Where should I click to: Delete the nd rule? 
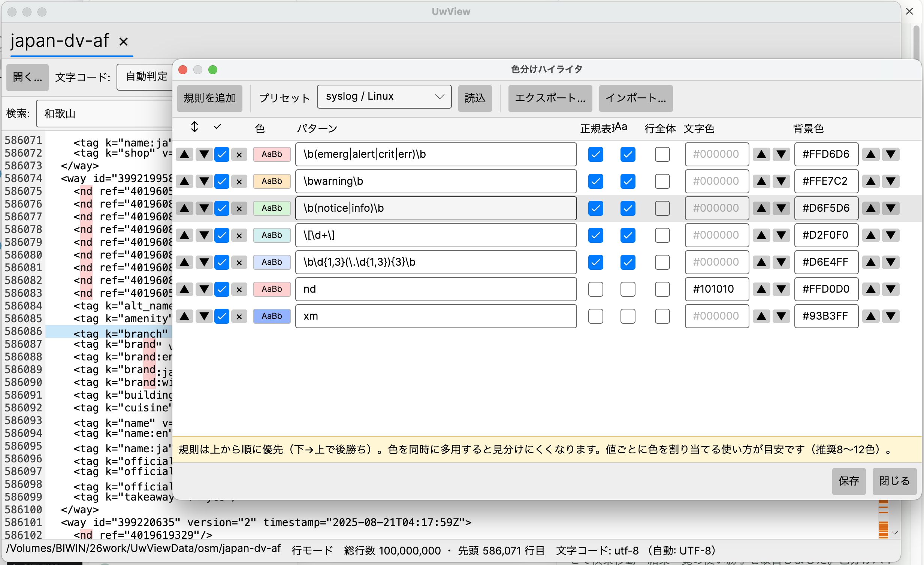coord(239,290)
